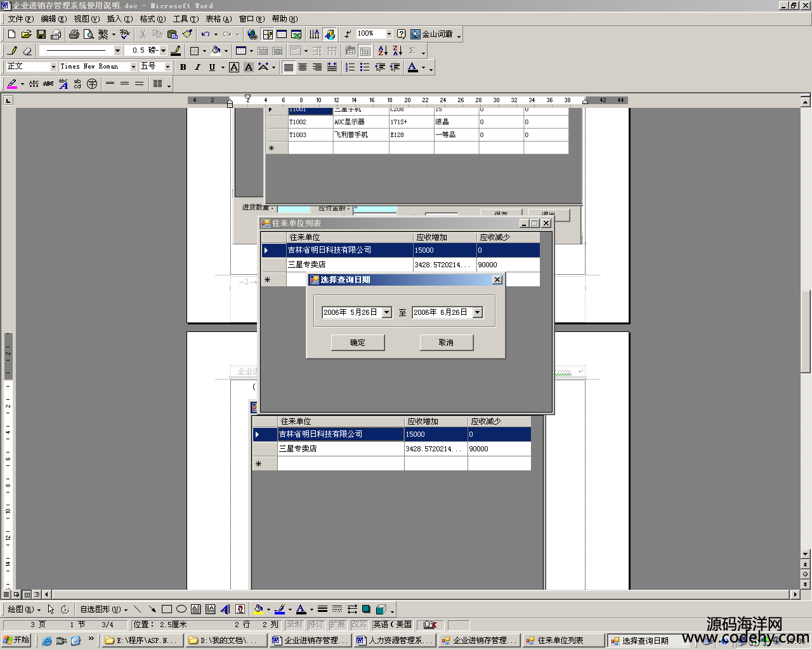Open a file with the folder icon
This screenshot has height=650, width=812.
tap(26, 34)
